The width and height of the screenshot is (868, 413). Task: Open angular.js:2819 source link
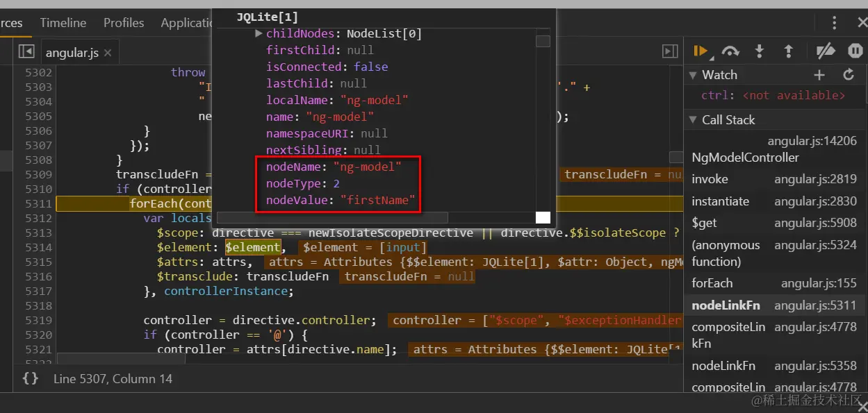tap(815, 179)
